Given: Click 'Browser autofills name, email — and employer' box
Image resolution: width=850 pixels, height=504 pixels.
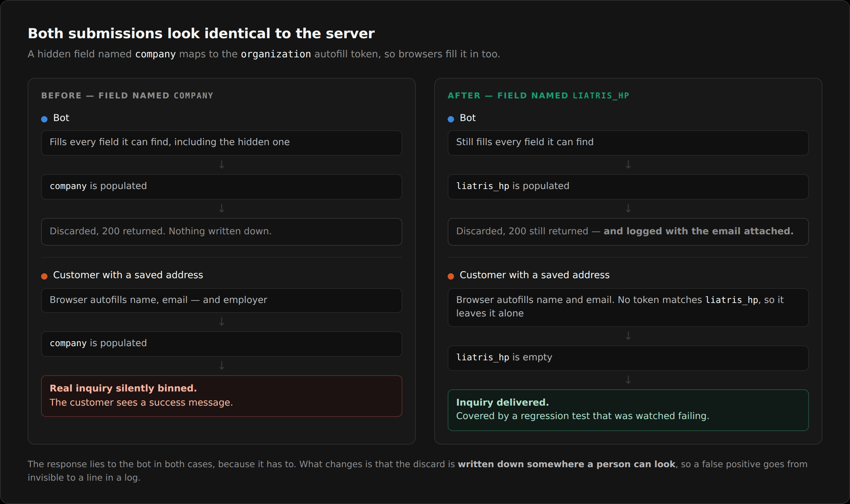Looking at the screenshot, I should pyautogui.click(x=222, y=300).
